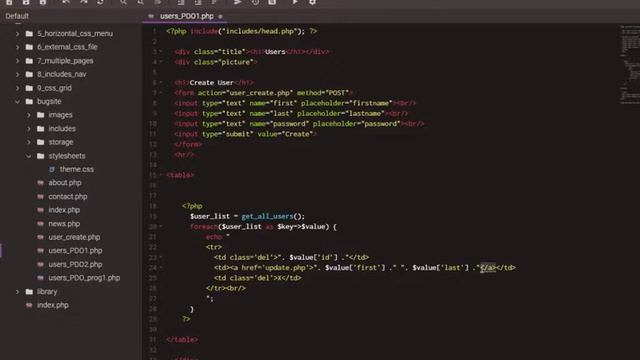This screenshot has height=360, width=640.
Task: Open the settings gear in the top toolbar
Action: click(312, 2)
